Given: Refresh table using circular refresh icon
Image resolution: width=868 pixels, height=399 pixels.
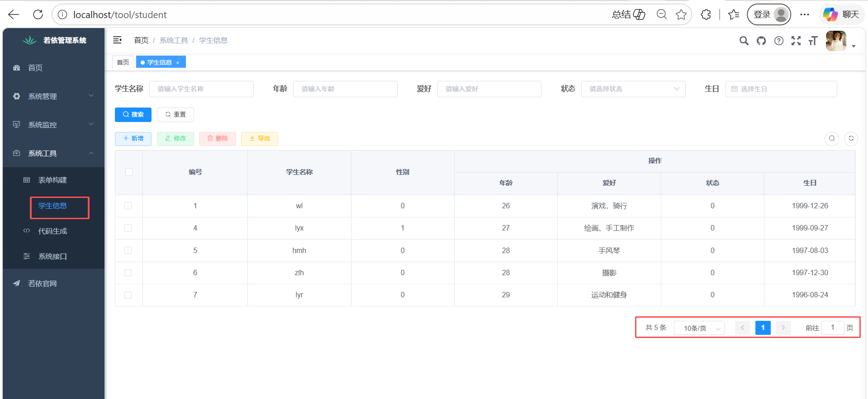Looking at the screenshot, I should pyautogui.click(x=851, y=138).
